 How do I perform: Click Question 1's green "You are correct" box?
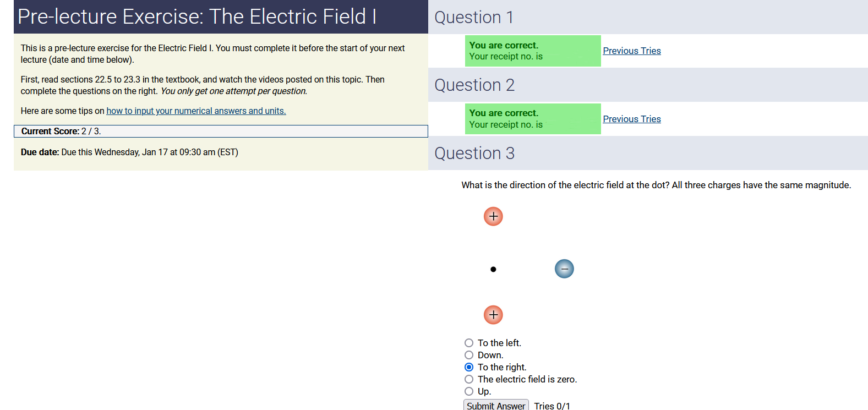click(x=532, y=51)
